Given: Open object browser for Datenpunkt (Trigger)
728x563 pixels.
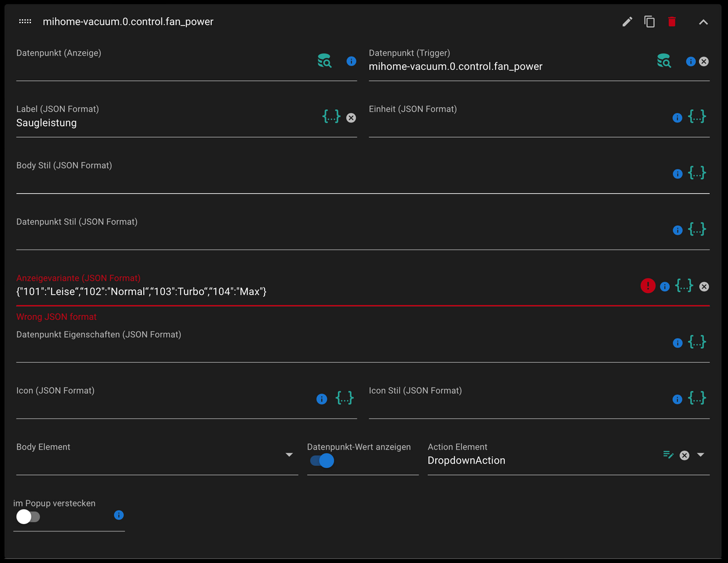Looking at the screenshot, I should point(664,61).
